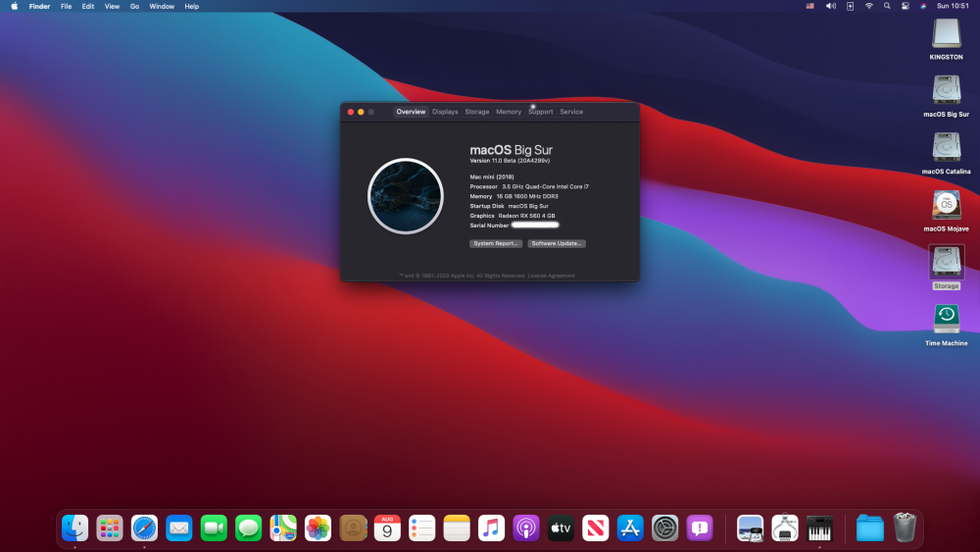
Task: Open the File menu
Action: (x=66, y=6)
